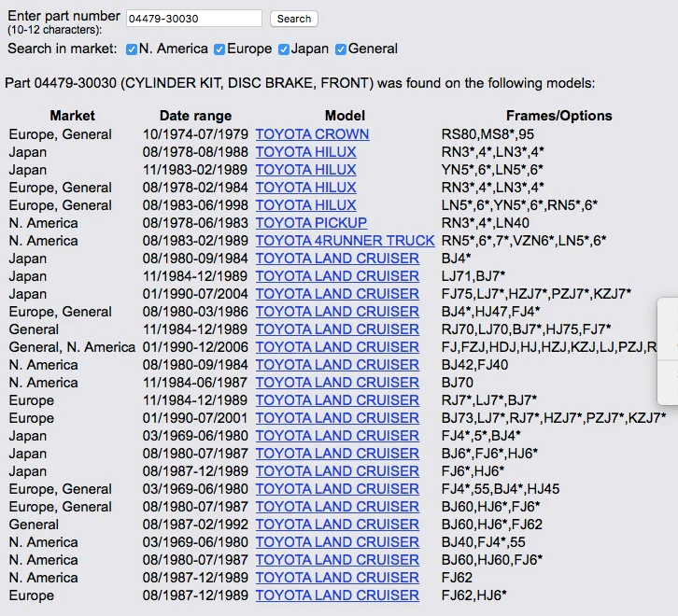The image size is (678, 616).
Task: Open the TOYOTA PICKUP model link
Action: [x=311, y=223]
